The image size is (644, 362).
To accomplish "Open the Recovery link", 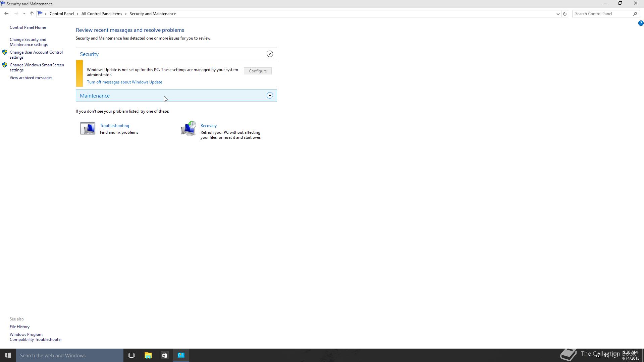I will click(209, 126).
